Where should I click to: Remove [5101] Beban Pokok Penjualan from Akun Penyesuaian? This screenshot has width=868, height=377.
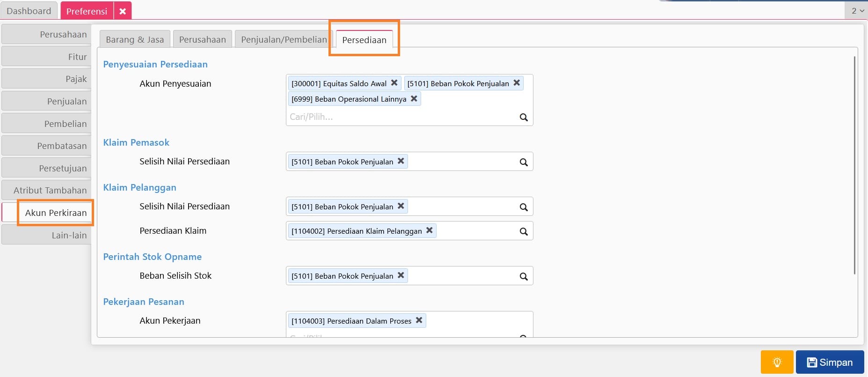[x=517, y=83]
